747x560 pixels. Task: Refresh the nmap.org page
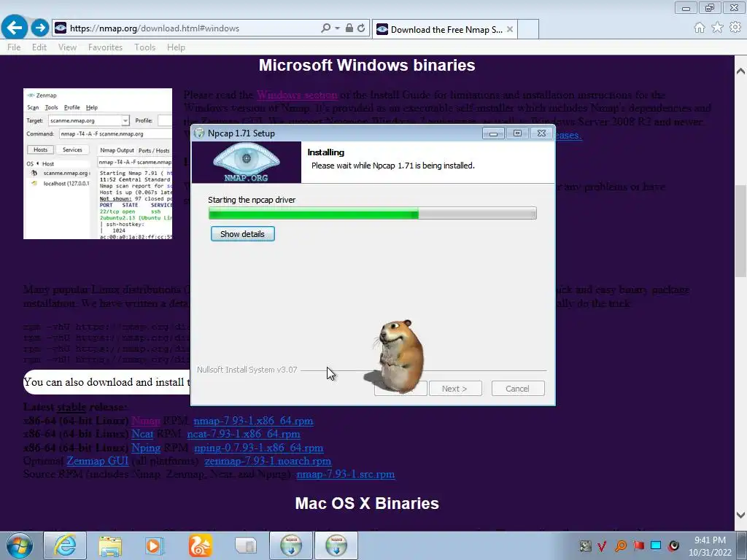(361, 28)
